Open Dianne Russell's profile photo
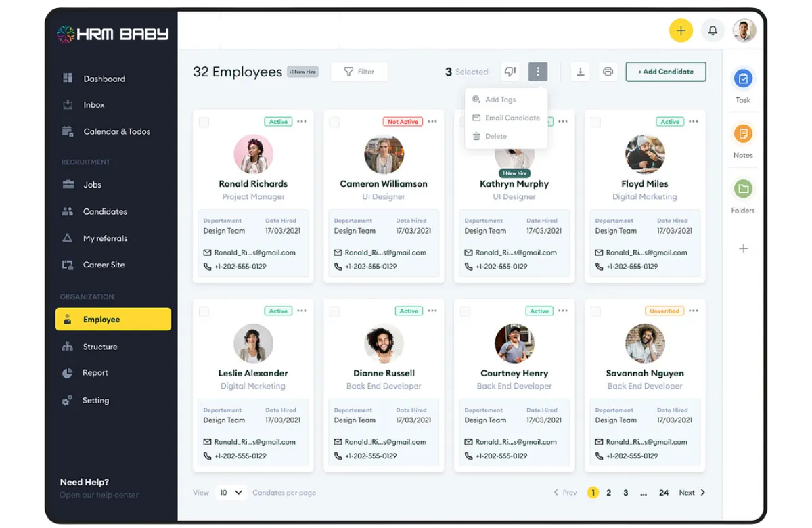The height and width of the screenshot is (528, 812). pyautogui.click(x=384, y=343)
